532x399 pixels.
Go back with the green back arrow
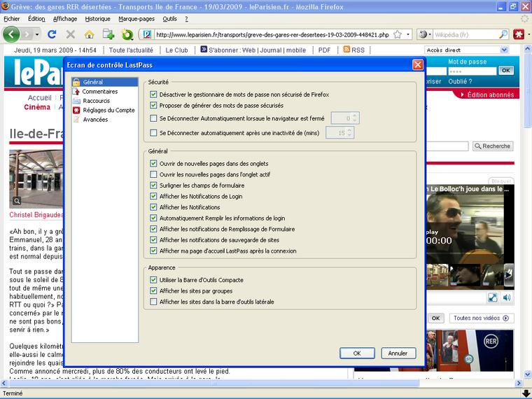pos(11,34)
